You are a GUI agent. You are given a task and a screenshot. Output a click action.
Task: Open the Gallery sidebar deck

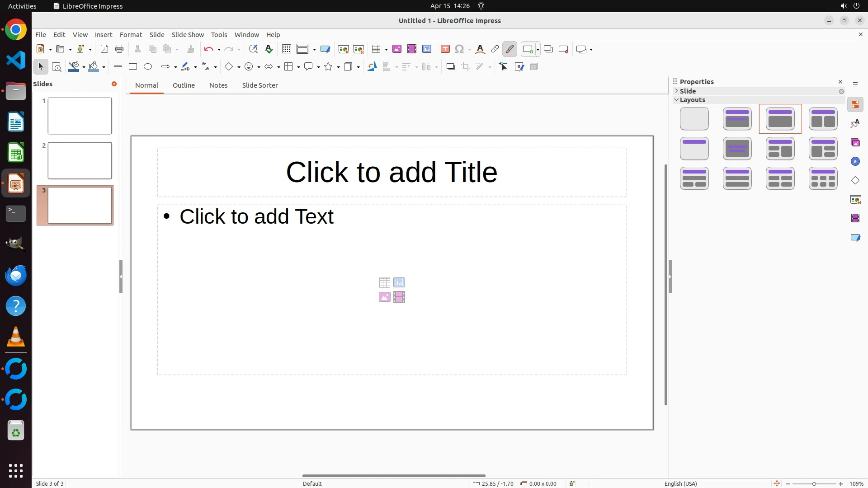[855, 143]
